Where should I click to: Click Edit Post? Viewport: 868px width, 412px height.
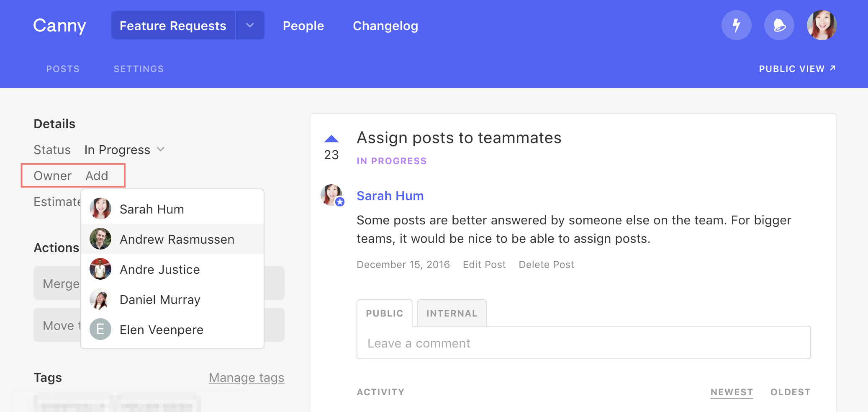click(x=484, y=265)
